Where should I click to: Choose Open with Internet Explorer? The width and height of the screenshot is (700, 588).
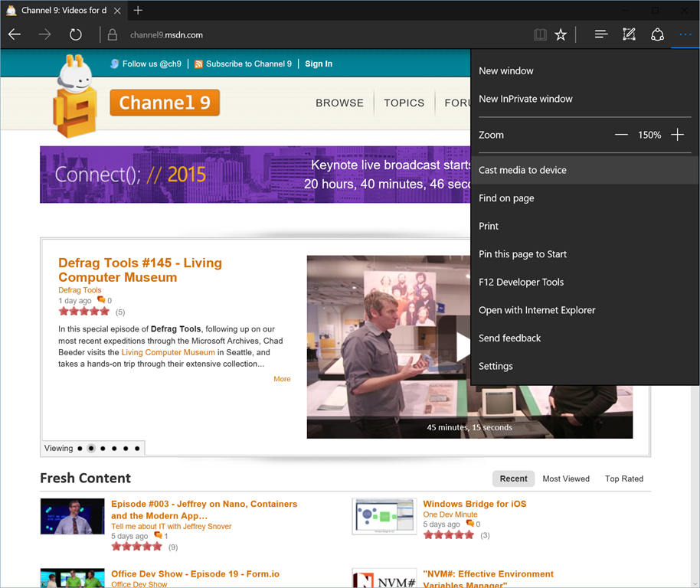pos(585,310)
